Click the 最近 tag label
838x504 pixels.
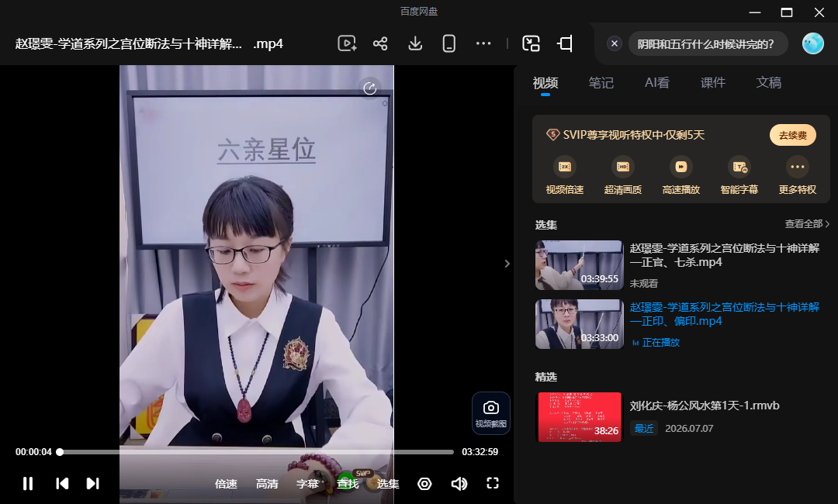click(644, 428)
